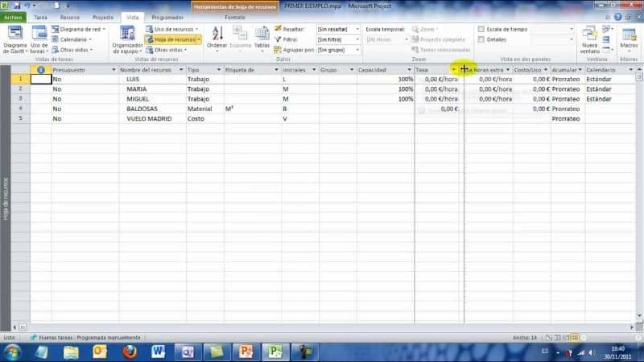
Task: Click the Save icon in quick access toolbar
Action: pyautogui.click(x=17, y=6)
